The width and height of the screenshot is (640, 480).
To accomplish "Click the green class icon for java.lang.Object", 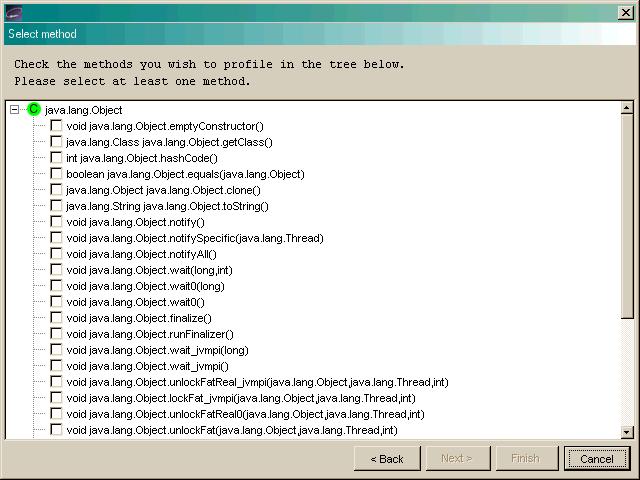I will pos(34,109).
